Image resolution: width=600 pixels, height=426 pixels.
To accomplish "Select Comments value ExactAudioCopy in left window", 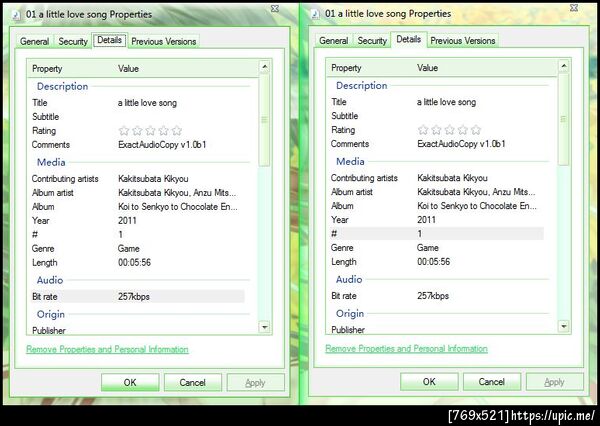I will pos(162,145).
